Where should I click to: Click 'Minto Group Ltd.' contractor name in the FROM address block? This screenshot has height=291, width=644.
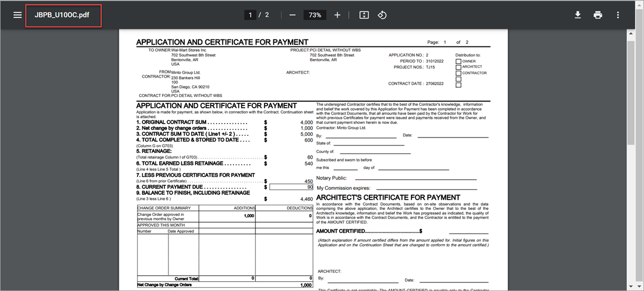tap(186, 72)
